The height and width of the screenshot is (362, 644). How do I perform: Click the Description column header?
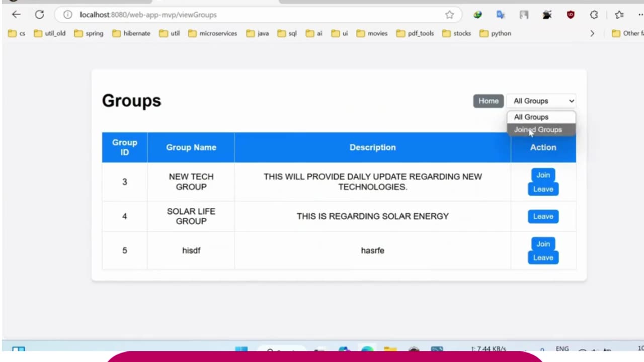click(x=373, y=147)
